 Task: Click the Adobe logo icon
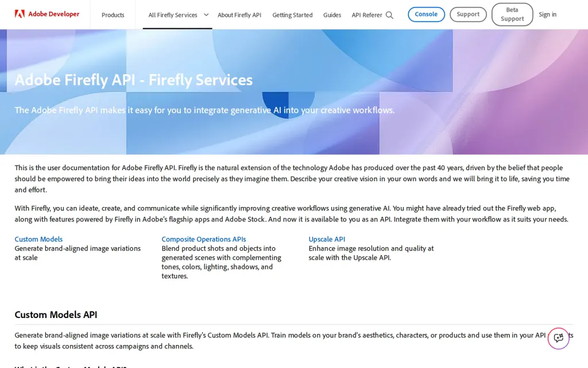(x=20, y=14)
